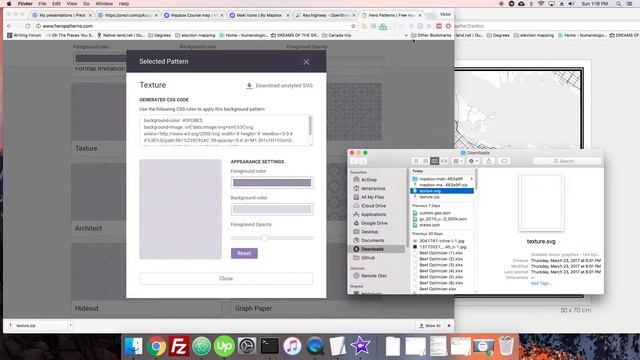This screenshot has width=640, height=360.
Task: Click the Foreground Opacity slider handle
Action: tap(264, 238)
